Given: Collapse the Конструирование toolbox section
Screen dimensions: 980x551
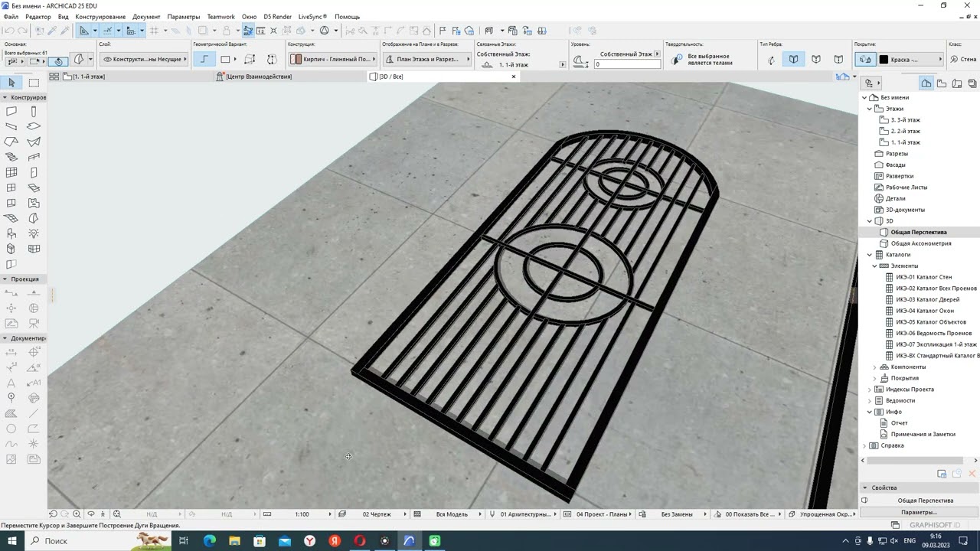Looking at the screenshot, I should click(5, 97).
